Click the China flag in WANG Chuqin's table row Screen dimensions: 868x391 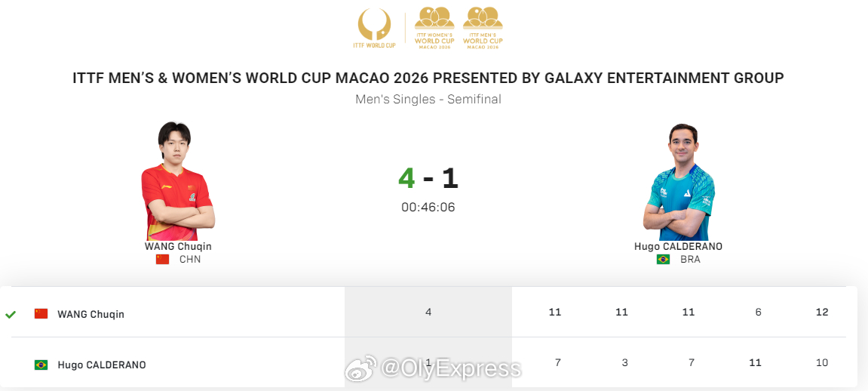point(41,314)
